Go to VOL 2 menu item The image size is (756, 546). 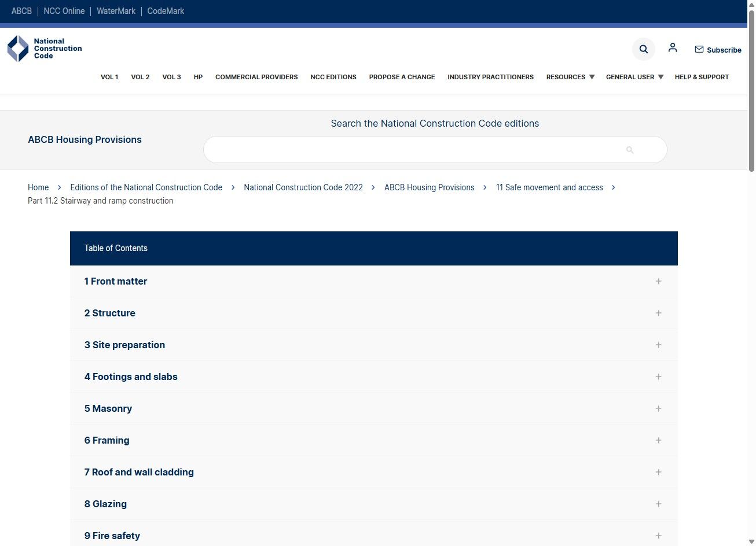pyautogui.click(x=140, y=77)
